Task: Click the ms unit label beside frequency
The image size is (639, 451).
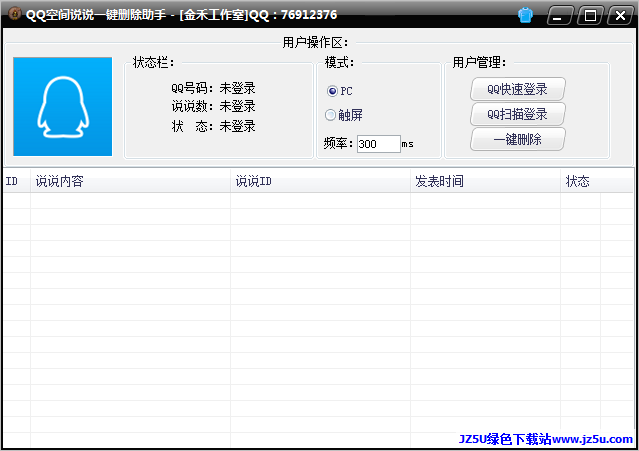Action: (x=408, y=144)
